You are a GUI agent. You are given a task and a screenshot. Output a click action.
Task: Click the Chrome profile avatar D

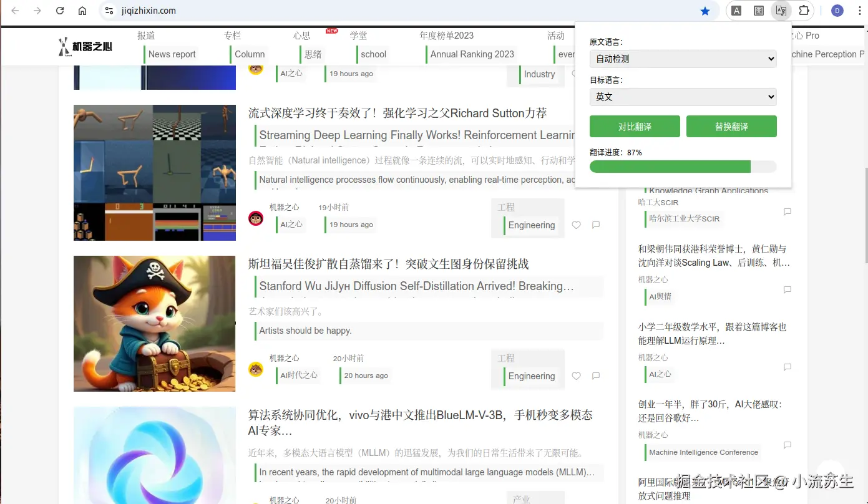[x=837, y=11]
